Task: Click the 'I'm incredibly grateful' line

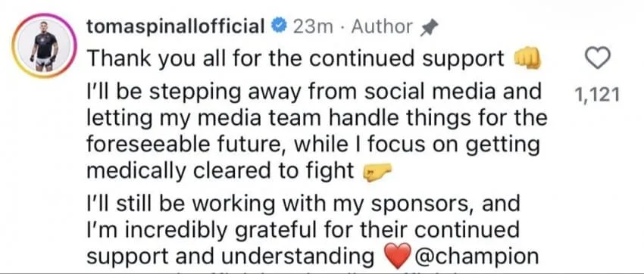Action: coord(303,230)
